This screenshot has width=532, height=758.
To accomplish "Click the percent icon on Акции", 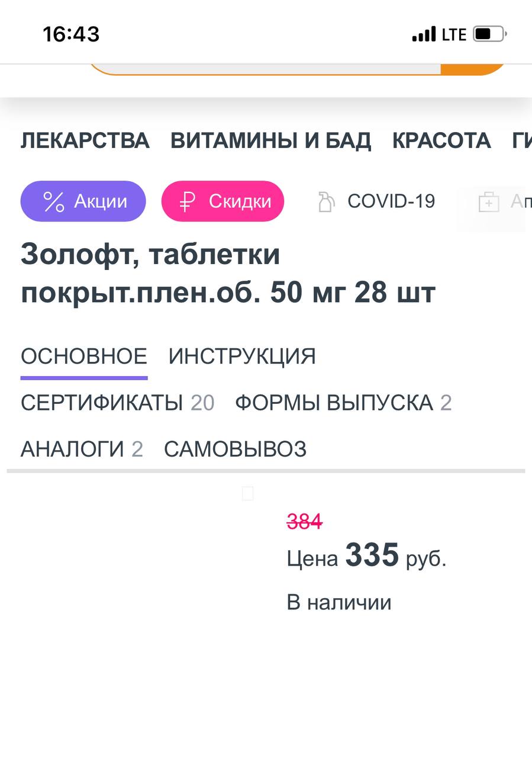I will point(54,202).
